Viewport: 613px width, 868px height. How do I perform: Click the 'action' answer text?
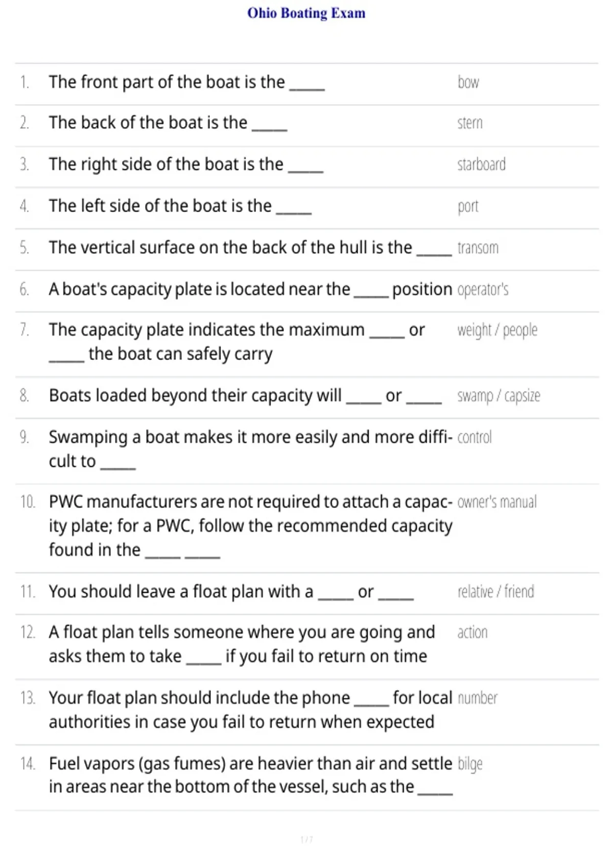(x=472, y=633)
